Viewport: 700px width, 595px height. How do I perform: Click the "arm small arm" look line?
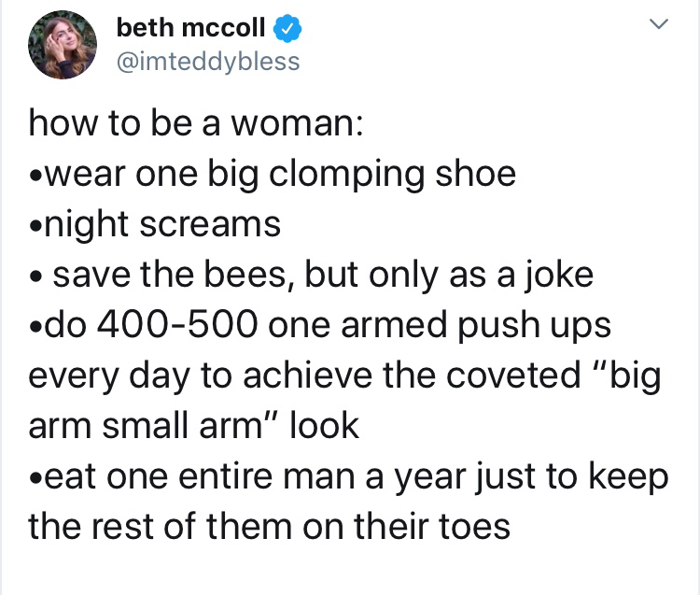point(194,425)
